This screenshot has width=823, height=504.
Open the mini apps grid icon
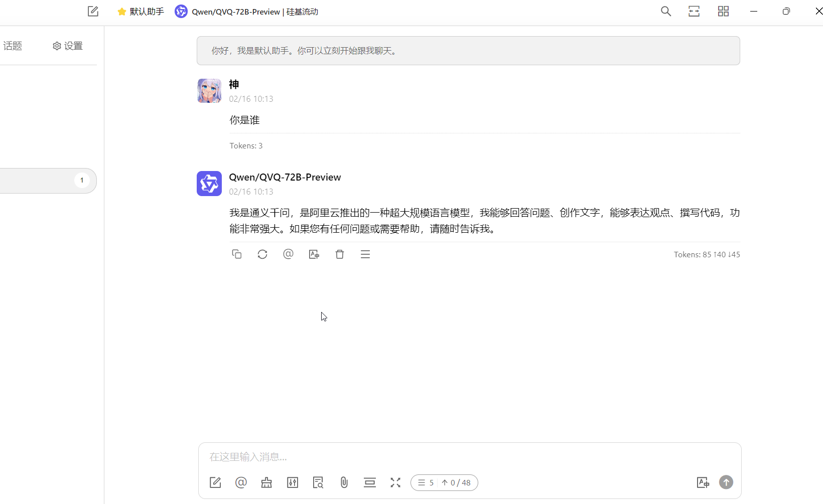[723, 11]
